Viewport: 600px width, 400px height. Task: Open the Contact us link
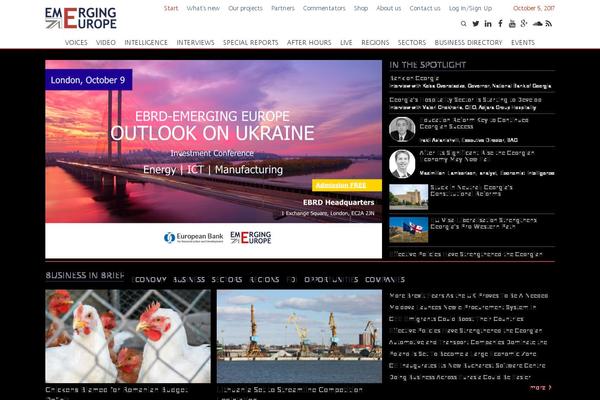pos(425,8)
